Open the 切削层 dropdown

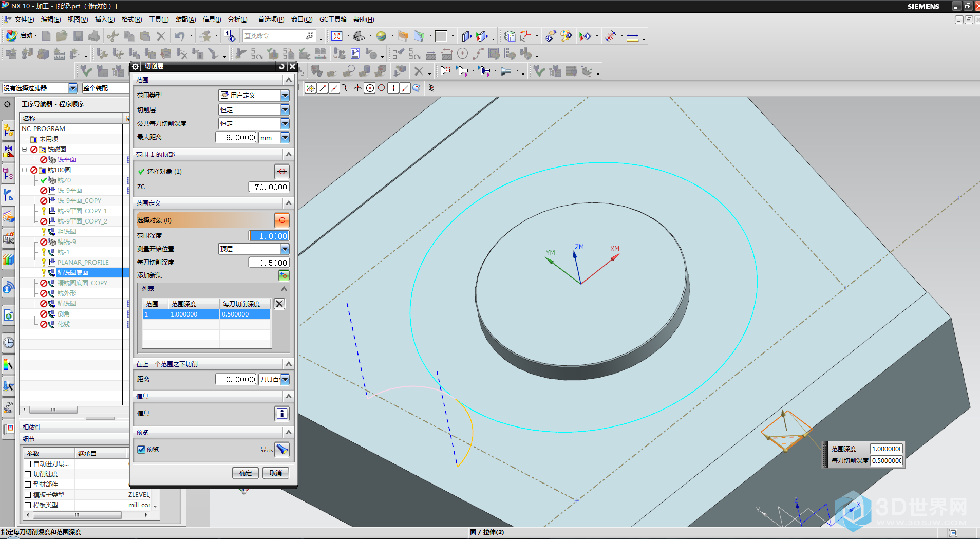tap(285, 109)
